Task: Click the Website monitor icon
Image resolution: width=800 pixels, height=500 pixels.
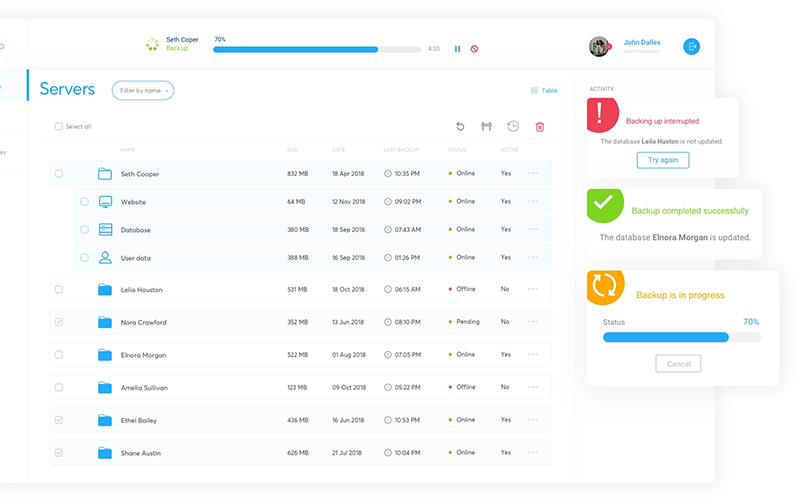Action: [105, 201]
